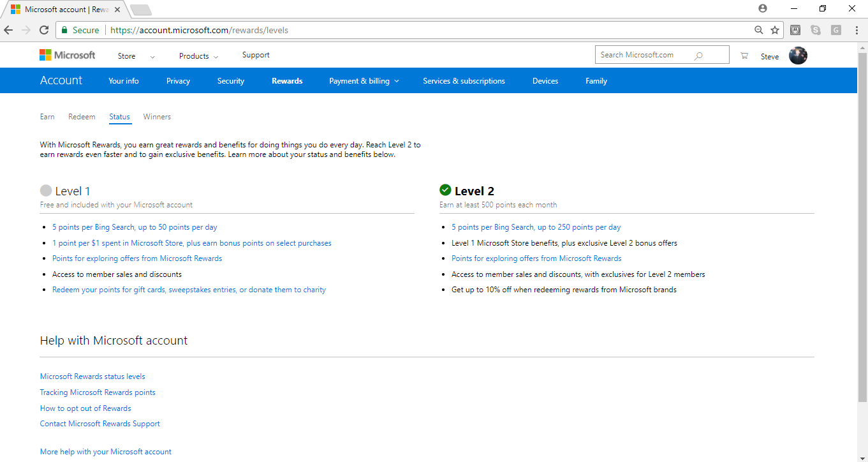868x462 pixels.
Task: Click the browser address bar URL
Action: click(199, 30)
